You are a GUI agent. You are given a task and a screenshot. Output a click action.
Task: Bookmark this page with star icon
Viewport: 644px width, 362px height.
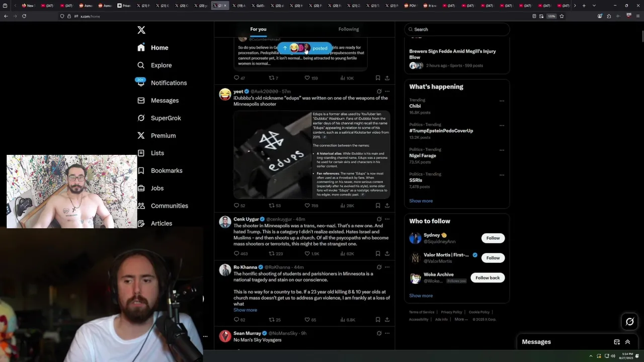561,16
